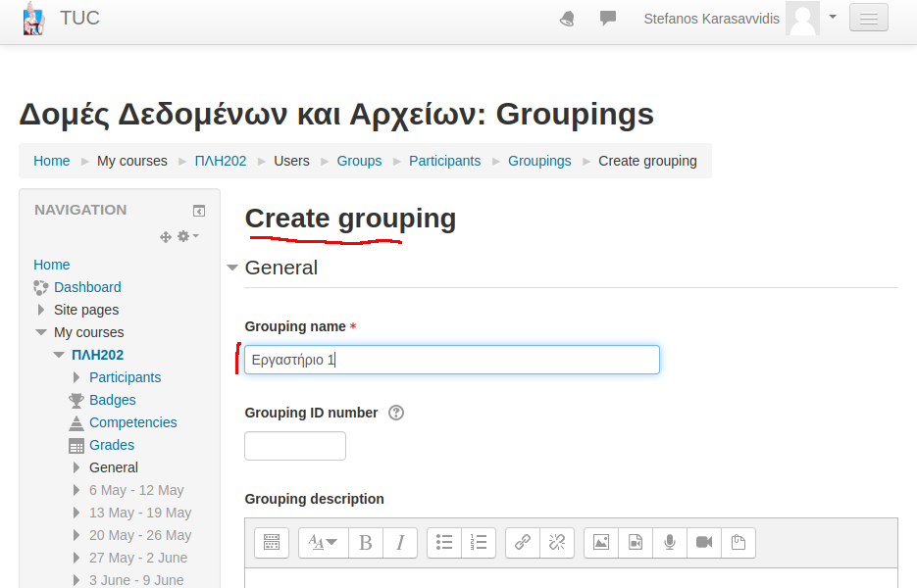
Task: Hide the Navigation block
Action: point(199,211)
